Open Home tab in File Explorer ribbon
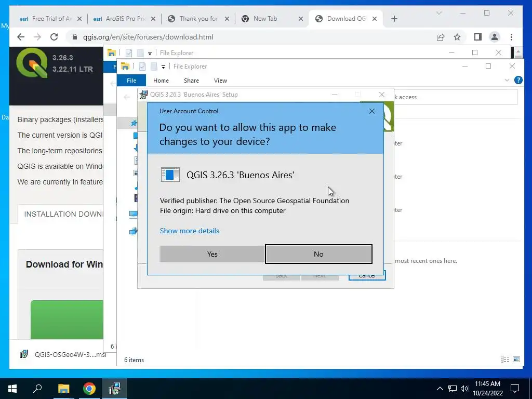This screenshot has height=399, width=532. 161,81
